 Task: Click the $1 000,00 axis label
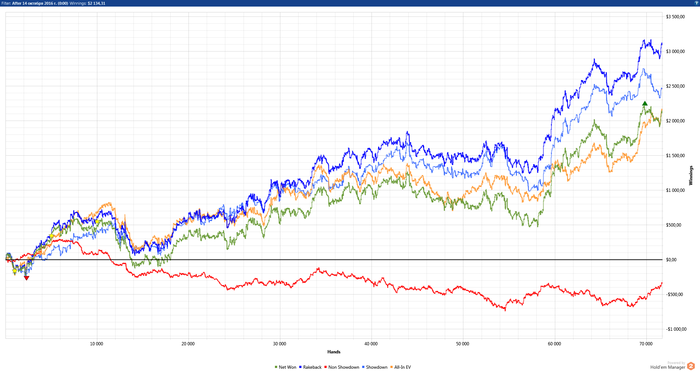(x=675, y=190)
